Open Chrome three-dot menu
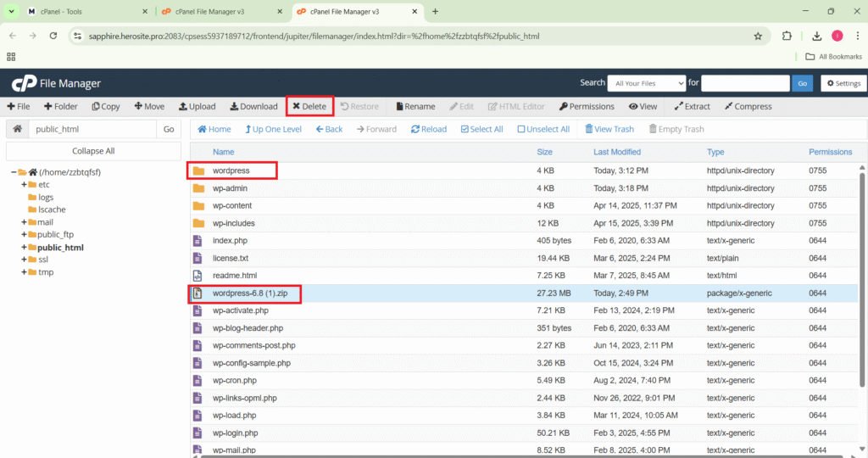This screenshot has width=868, height=458. click(x=858, y=36)
